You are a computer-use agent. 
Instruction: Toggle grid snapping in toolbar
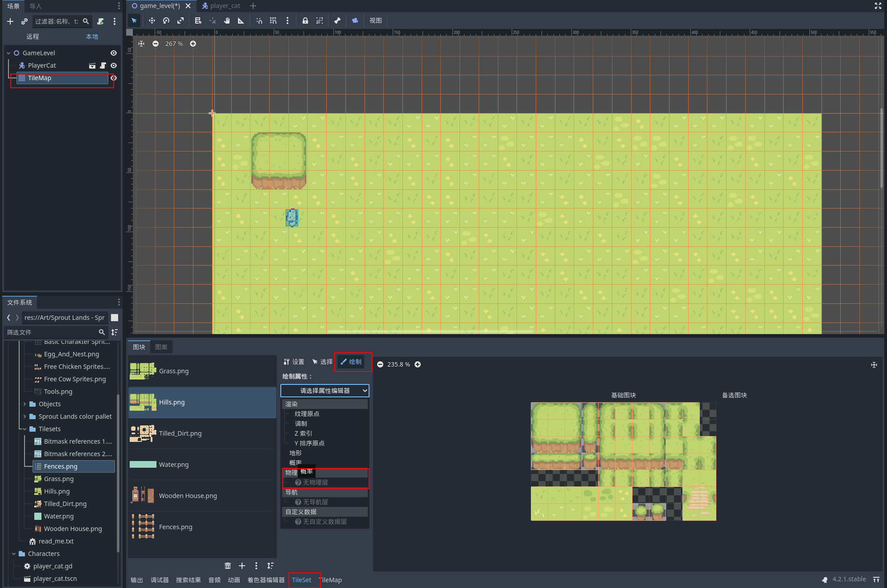click(x=273, y=20)
